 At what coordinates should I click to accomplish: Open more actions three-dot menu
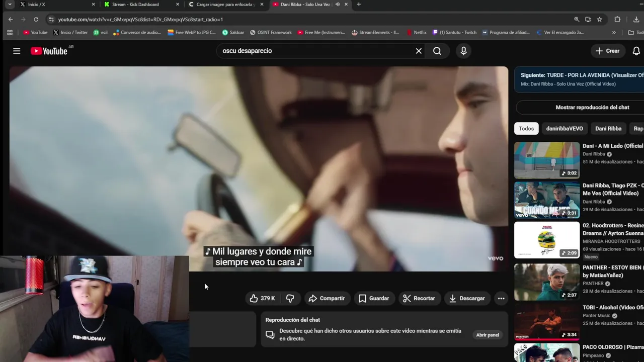(501, 298)
